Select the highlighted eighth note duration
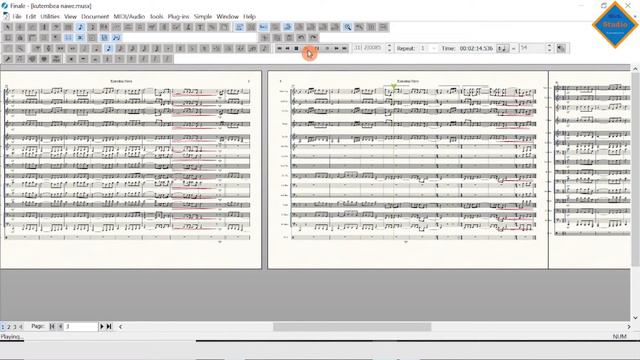The height and width of the screenshot is (360, 640). (x=108, y=48)
